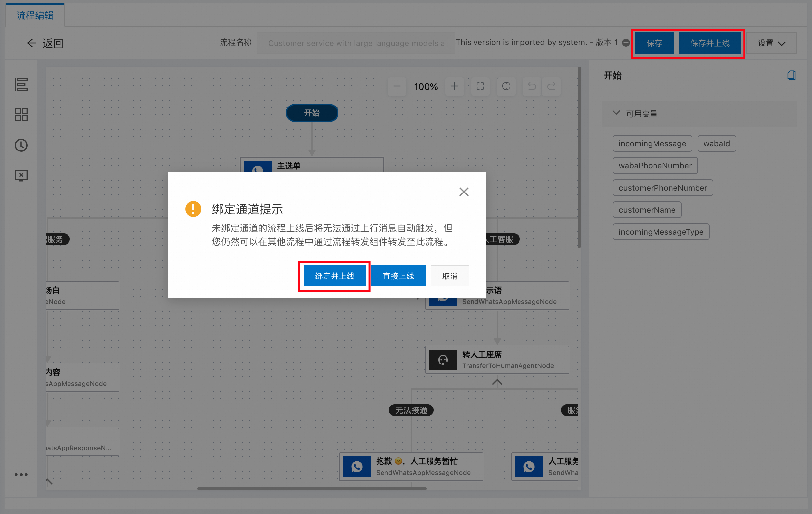812x514 pixels.
Task: Zoom in canvas with plus icon
Action: [454, 86]
